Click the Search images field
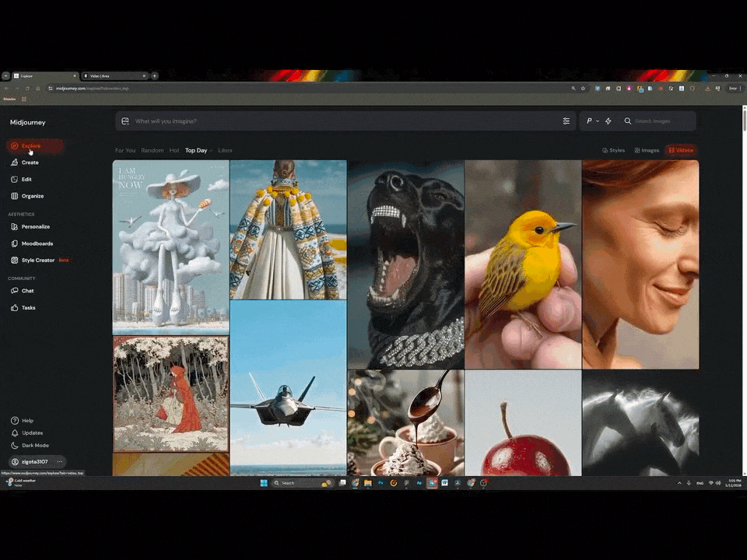Viewport: 747px width, 560px height. 658,121
